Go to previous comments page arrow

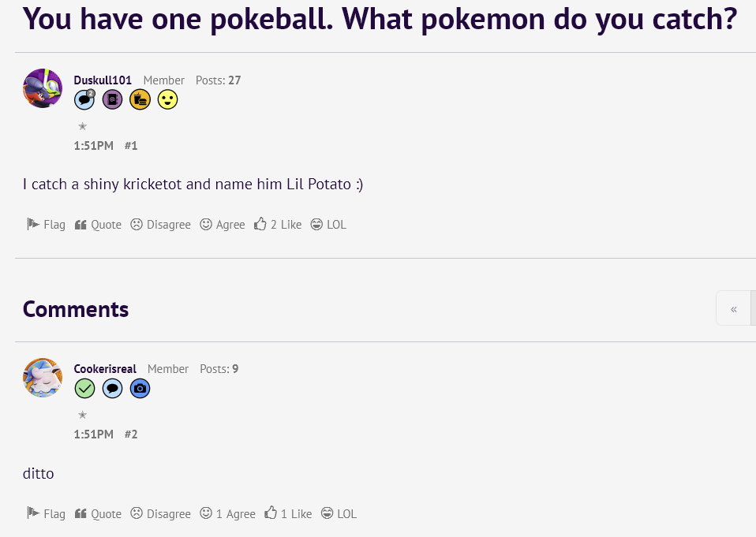(734, 308)
